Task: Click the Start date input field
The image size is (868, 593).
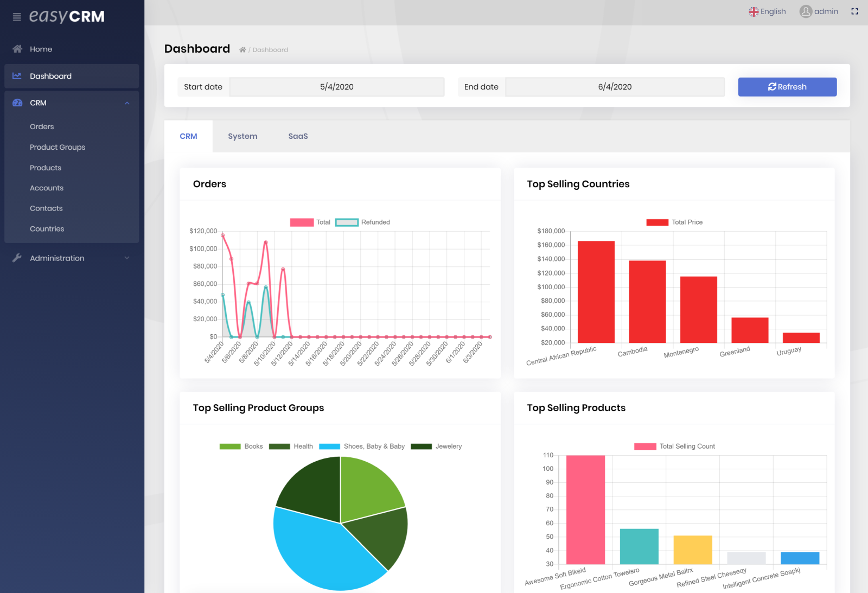Action: [336, 86]
